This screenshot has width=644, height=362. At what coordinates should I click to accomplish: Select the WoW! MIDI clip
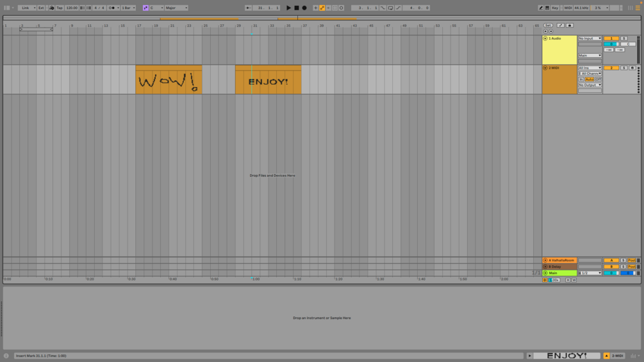169,79
